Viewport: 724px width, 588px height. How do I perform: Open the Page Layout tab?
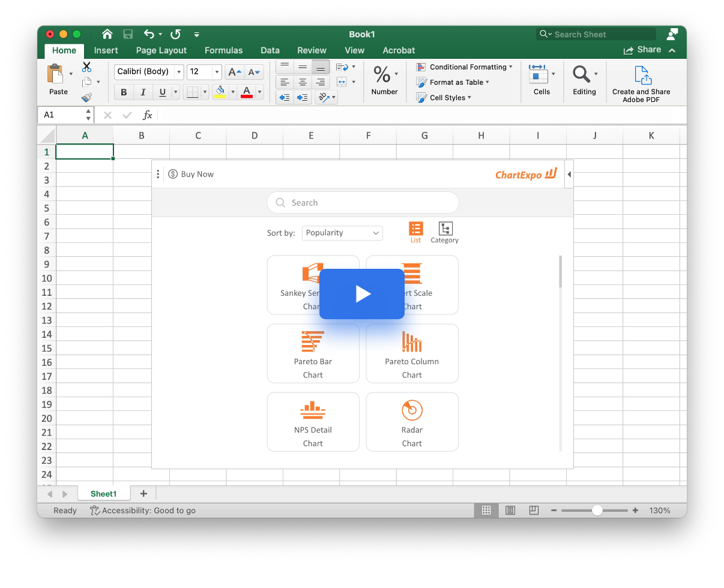click(x=161, y=50)
